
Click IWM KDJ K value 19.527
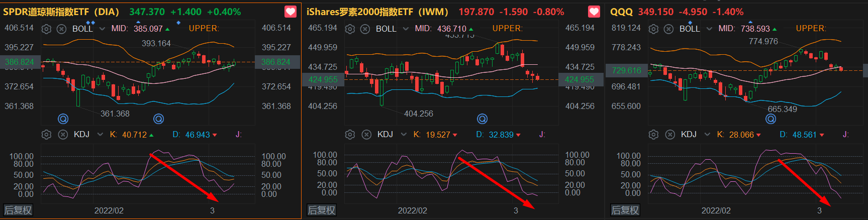coord(438,135)
